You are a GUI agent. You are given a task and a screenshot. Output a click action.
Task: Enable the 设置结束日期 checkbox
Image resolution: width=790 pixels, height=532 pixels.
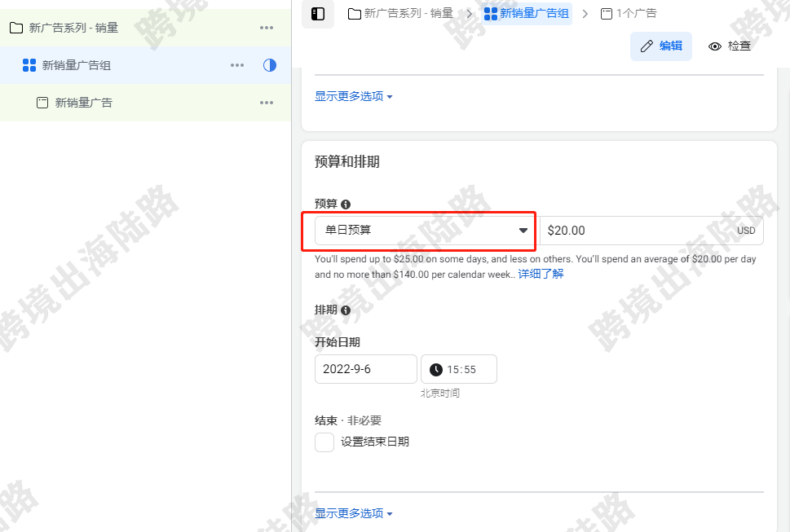324,442
